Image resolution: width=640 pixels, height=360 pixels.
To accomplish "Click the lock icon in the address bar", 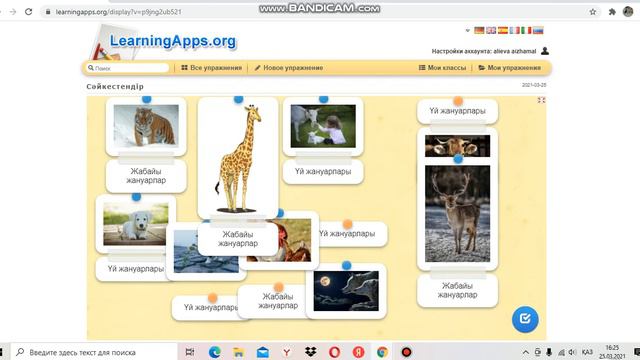I will click(x=48, y=12).
